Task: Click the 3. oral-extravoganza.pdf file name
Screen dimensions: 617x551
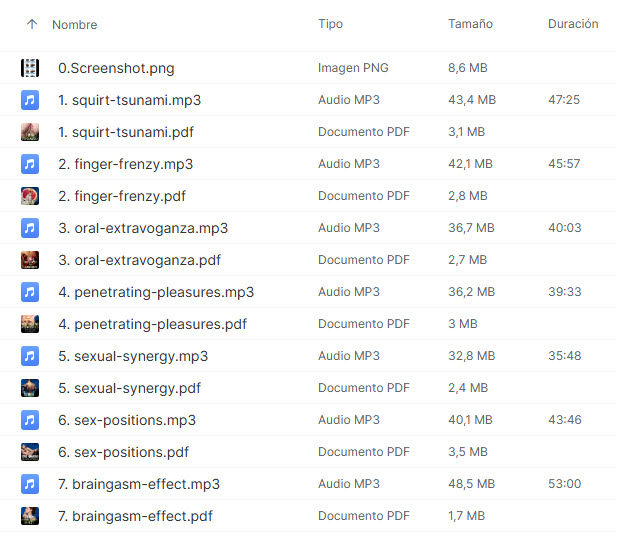Action: tap(139, 260)
